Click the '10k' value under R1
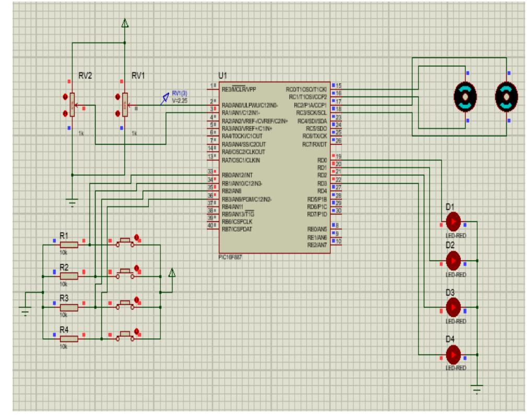The height and width of the screenshot is (415, 532). coord(63,253)
